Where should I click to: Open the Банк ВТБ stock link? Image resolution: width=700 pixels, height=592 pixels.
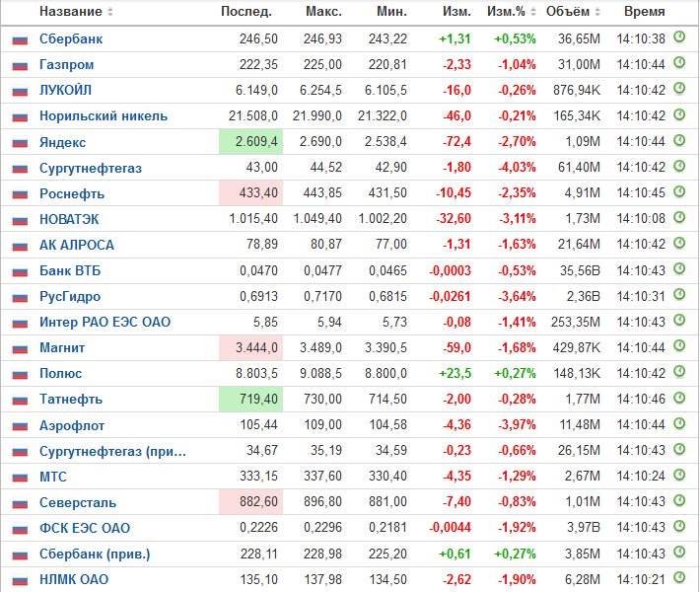70,270
